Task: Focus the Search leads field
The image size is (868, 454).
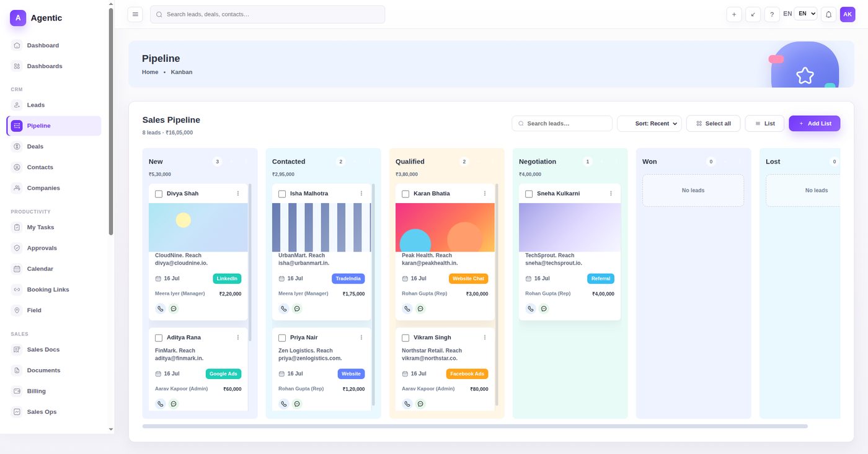Action: [562, 123]
